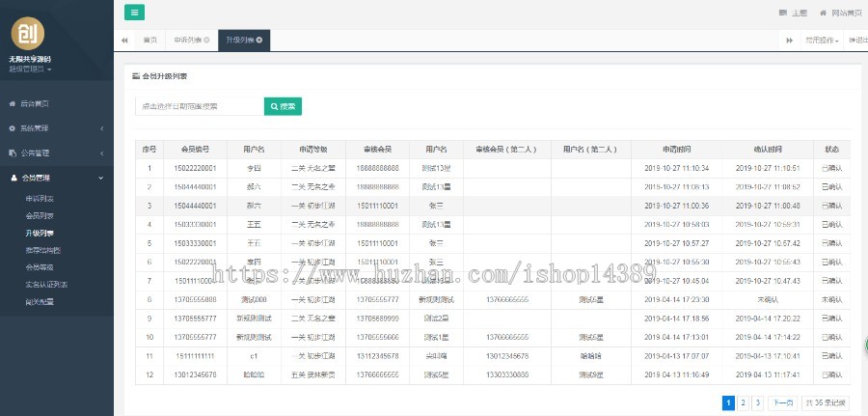
Task: Open the 超级管理员 user dropdown
Action: point(30,69)
